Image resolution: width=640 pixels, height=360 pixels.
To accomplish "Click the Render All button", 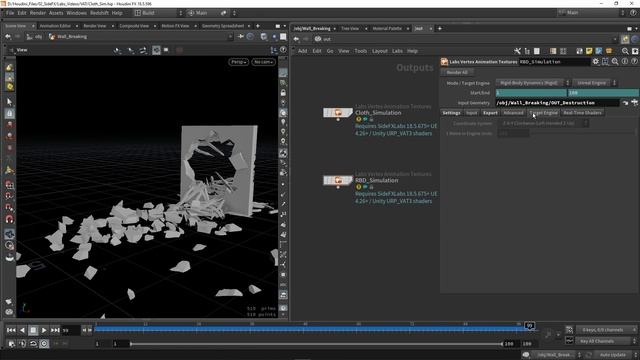I will [x=457, y=72].
